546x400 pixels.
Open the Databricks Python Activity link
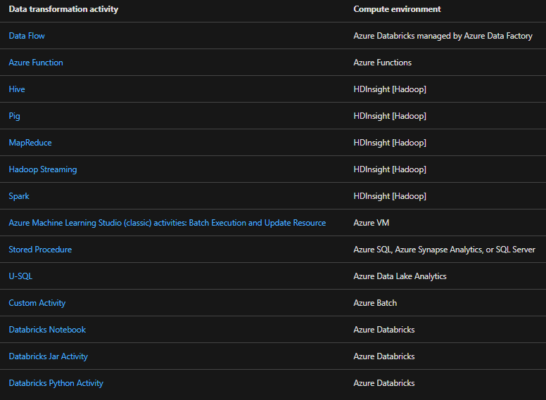[56, 383]
